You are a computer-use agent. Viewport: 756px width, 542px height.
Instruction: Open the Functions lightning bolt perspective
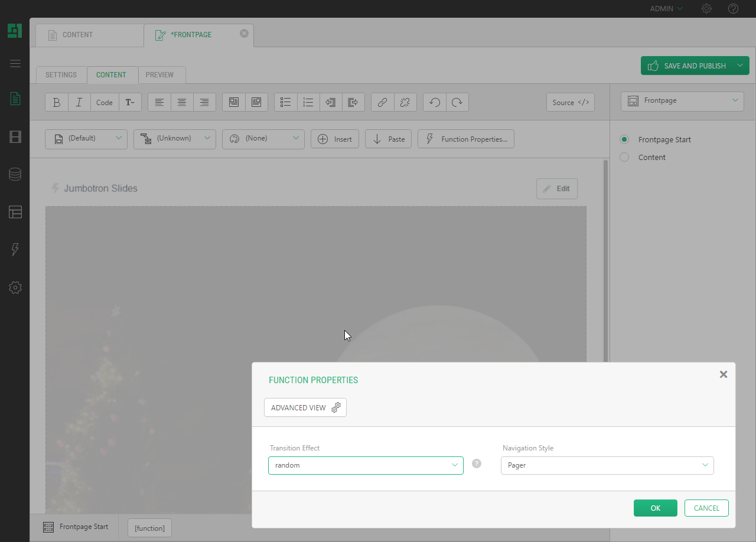(x=15, y=250)
